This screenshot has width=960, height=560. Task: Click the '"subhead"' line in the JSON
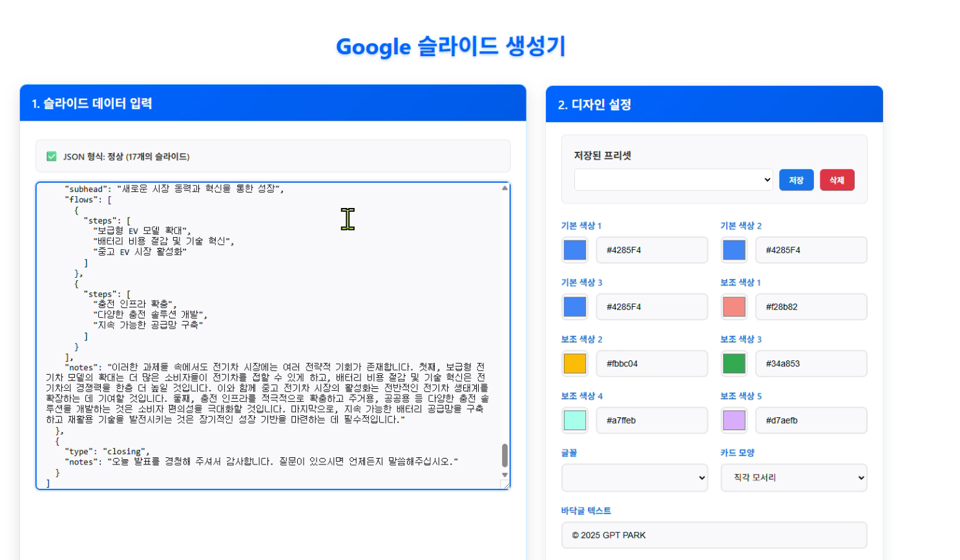click(x=174, y=189)
